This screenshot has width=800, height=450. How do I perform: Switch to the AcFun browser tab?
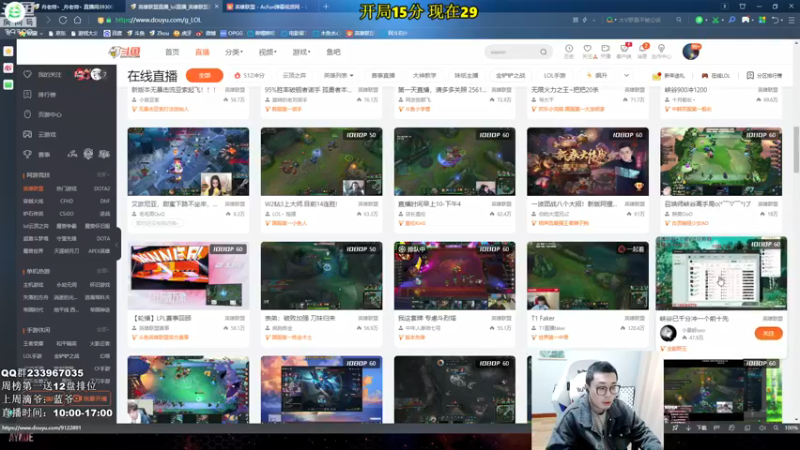coord(267,7)
